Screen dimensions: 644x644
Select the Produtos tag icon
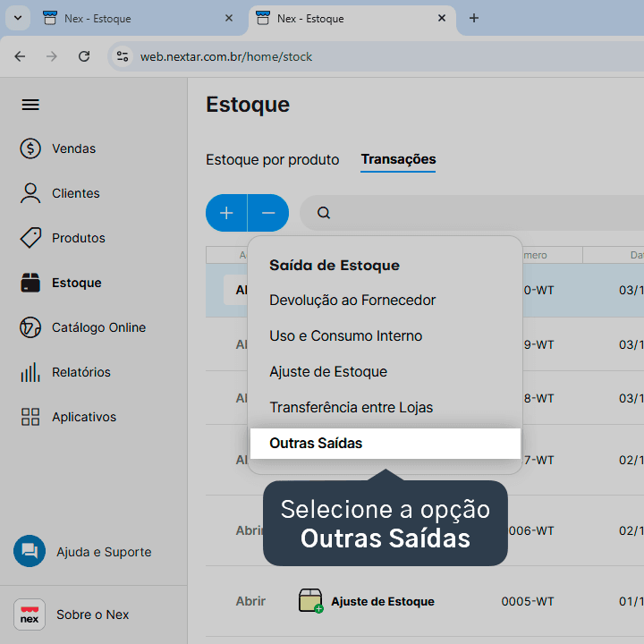[x=30, y=238]
